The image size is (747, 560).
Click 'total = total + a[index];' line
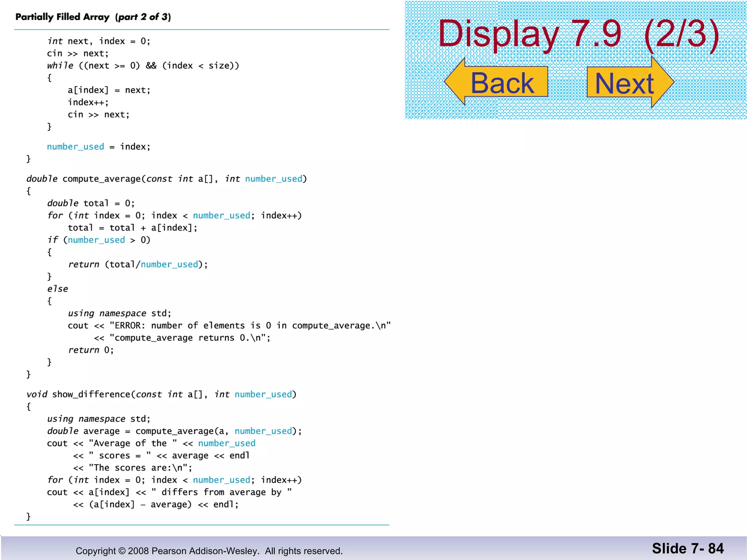132,228
